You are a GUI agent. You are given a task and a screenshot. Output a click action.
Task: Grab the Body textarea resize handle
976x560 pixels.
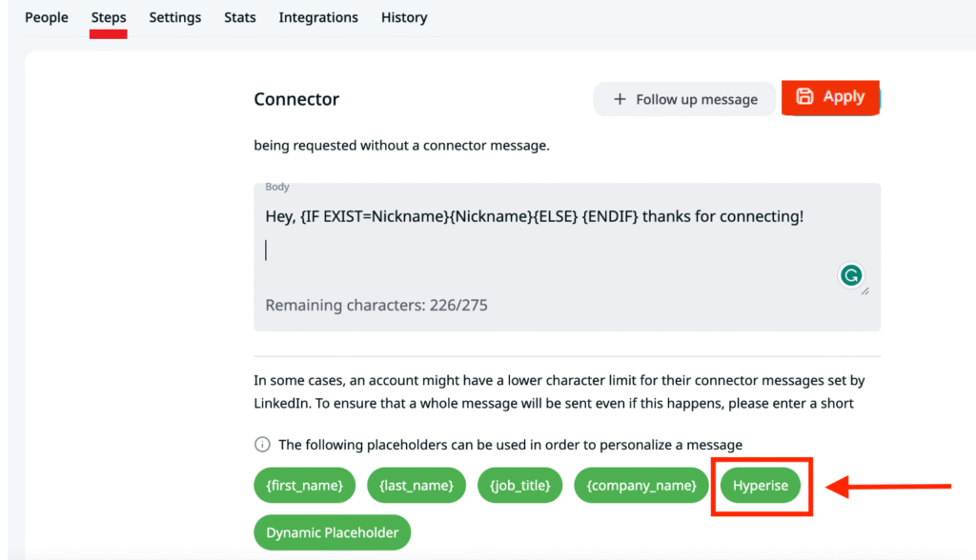click(x=865, y=290)
